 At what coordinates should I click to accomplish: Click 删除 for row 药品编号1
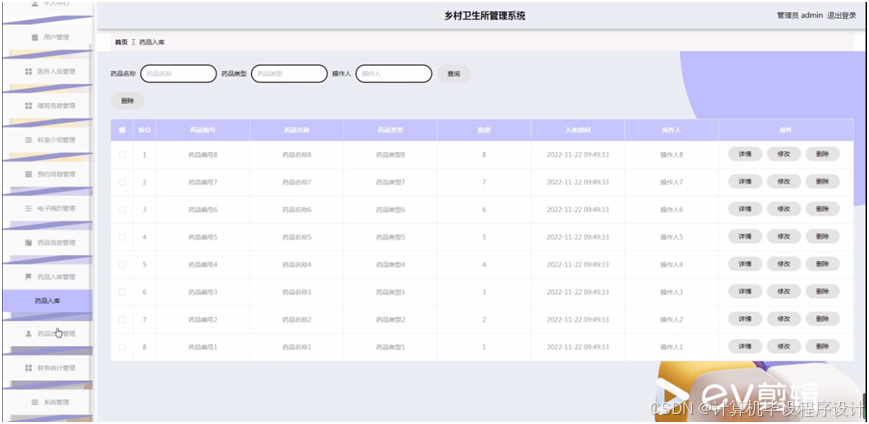pos(822,346)
